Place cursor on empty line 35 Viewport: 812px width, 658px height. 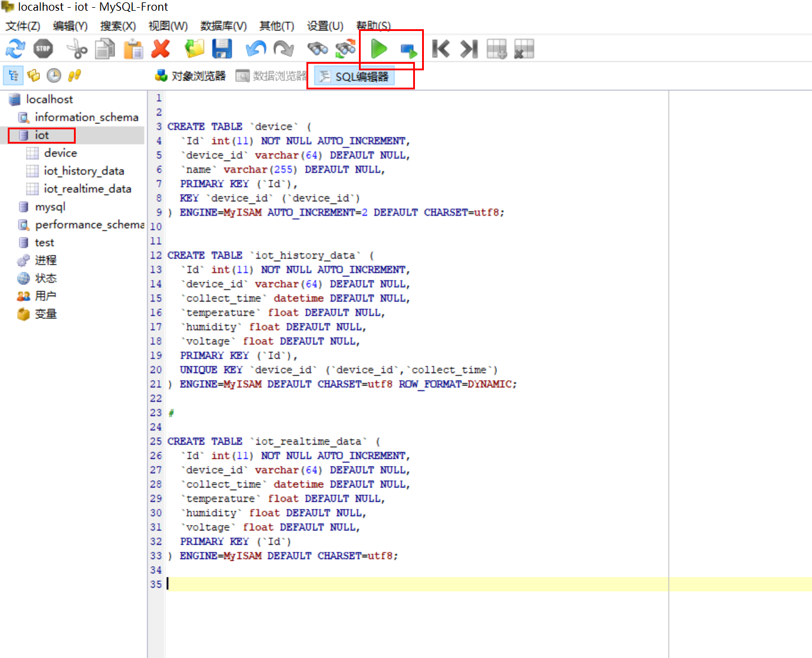pos(489,585)
